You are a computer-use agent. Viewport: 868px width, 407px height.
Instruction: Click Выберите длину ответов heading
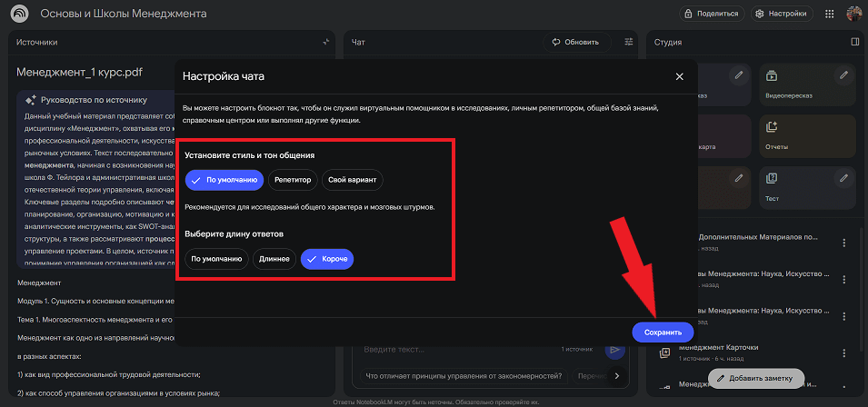[x=234, y=233]
